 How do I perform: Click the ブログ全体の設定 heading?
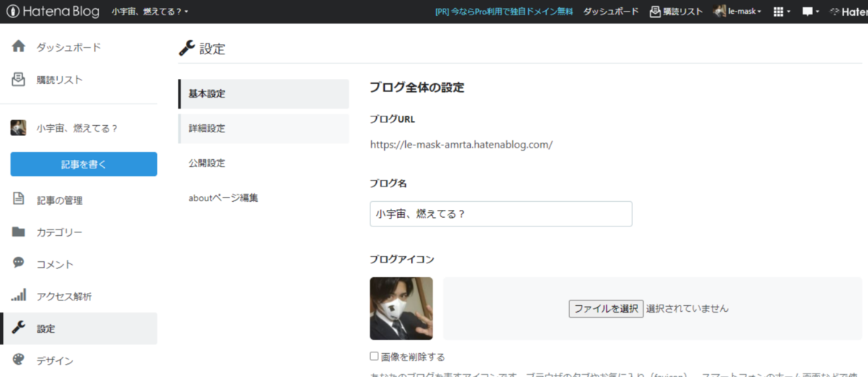point(417,88)
